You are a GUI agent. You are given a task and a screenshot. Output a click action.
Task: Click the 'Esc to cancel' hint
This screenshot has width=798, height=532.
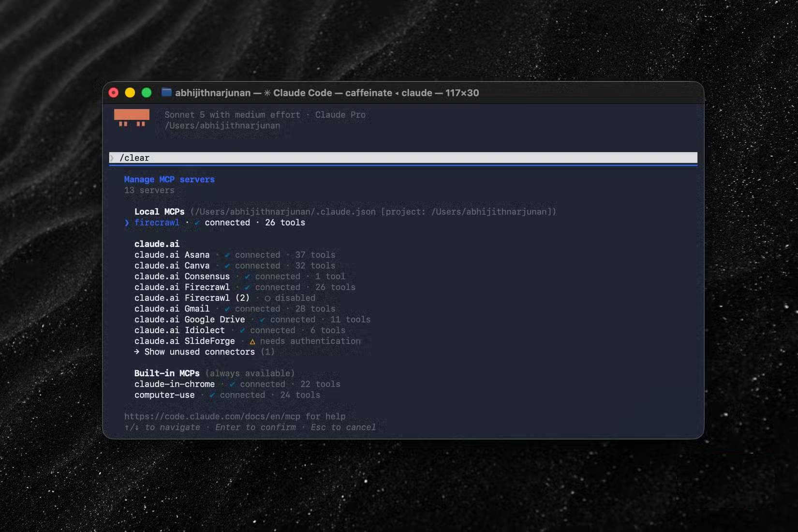[343, 428]
